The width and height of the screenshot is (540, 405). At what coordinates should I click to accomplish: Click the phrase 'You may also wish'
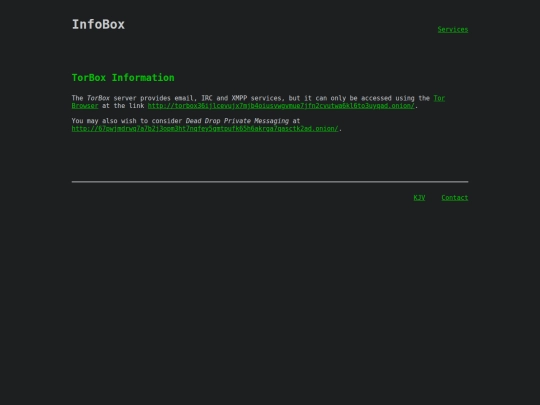click(x=104, y=121)
